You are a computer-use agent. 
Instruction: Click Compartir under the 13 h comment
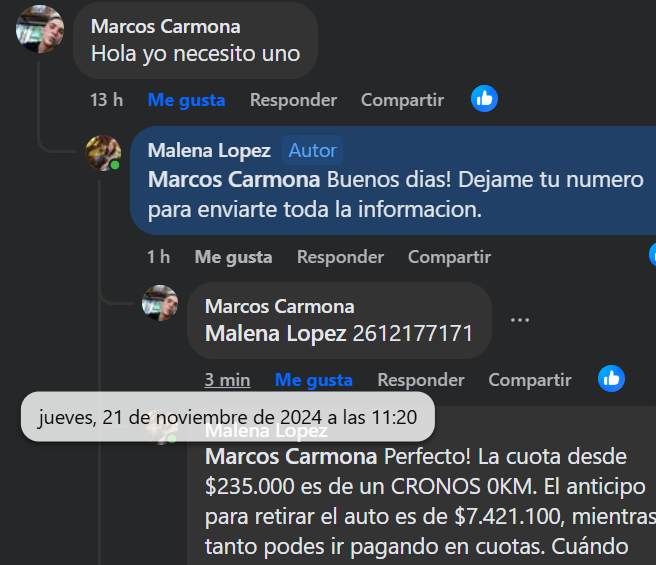[402, 100]
